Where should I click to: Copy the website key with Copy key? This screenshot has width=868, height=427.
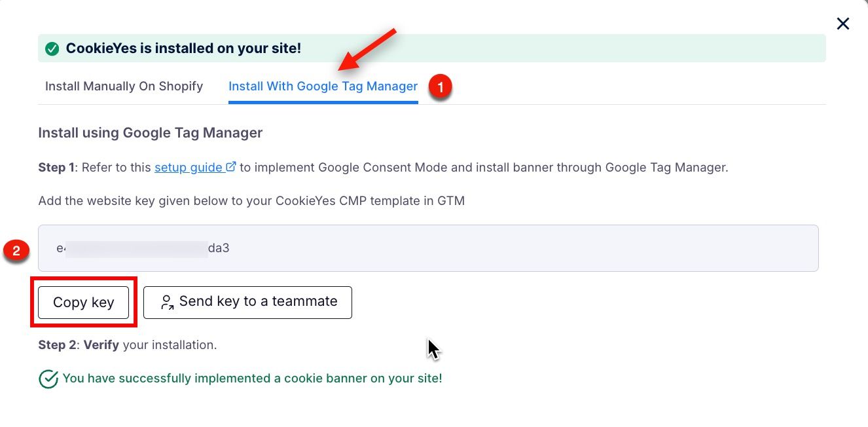(83, 302)
